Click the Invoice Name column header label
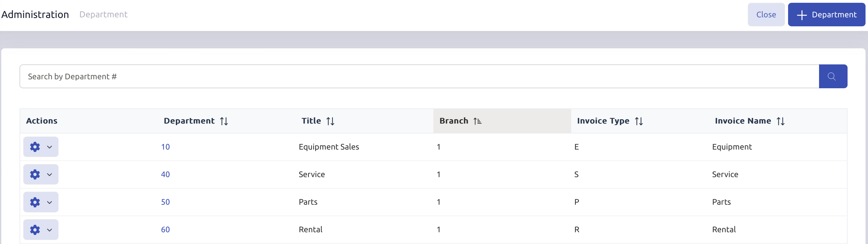 coord(743,121)
